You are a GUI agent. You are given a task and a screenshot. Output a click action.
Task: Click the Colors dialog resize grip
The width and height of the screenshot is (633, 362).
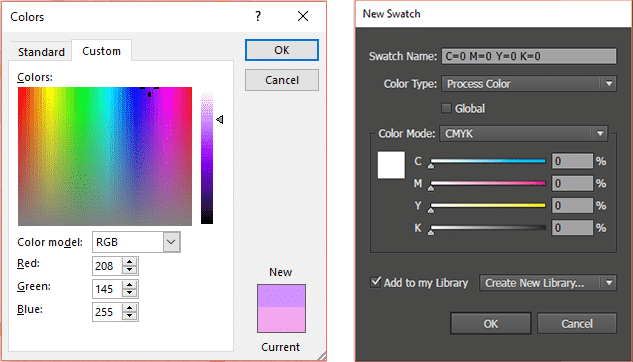(x=322, y=356)
